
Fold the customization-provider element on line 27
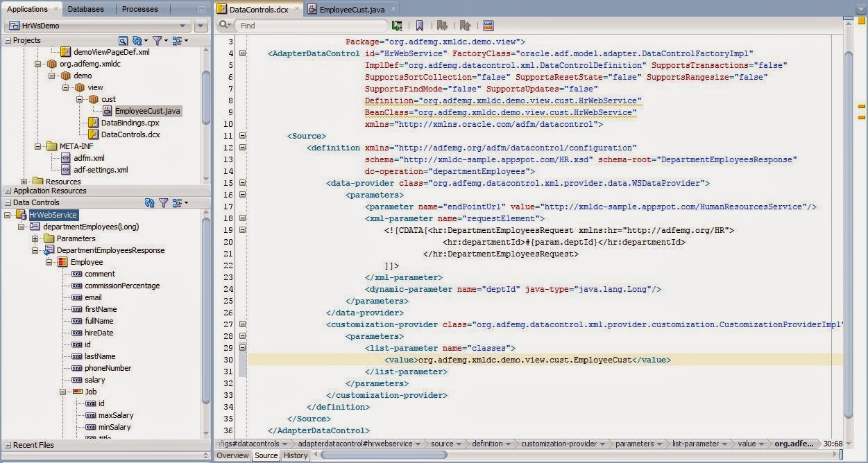point(242,324)
